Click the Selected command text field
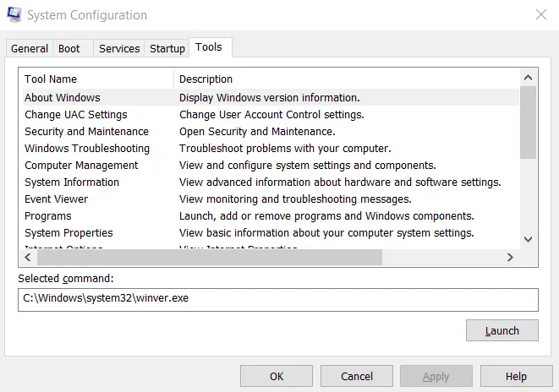Viewport: 559px width, 392px height. (x=278, y=299)
